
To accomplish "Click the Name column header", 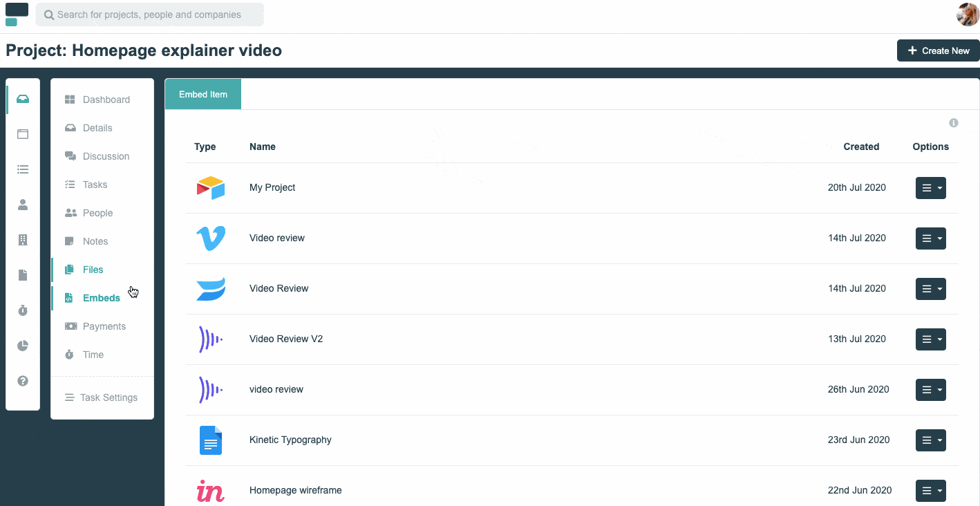I will (x=263, y=147).
